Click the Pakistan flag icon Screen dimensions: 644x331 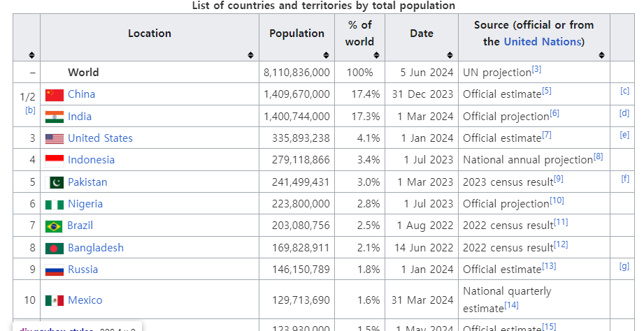[54, 182]
